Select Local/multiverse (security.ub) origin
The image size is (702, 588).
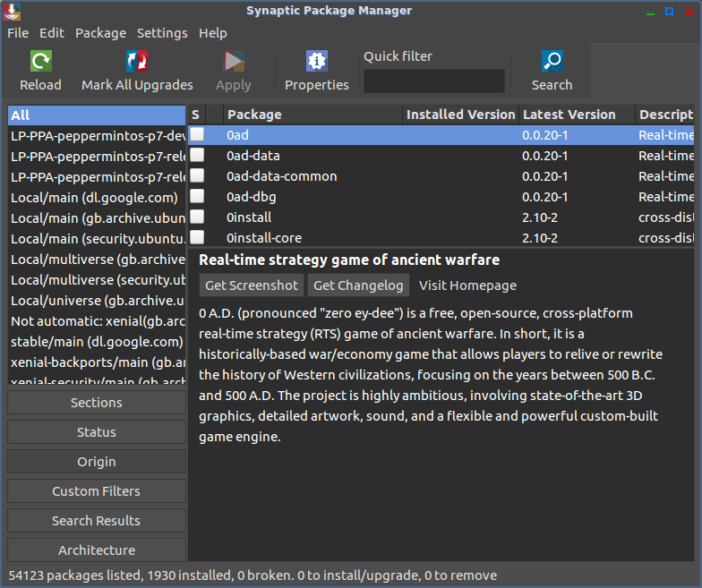(97, 280)
